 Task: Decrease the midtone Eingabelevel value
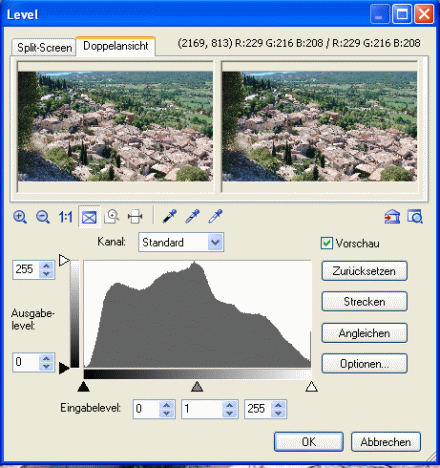point(230,413)
